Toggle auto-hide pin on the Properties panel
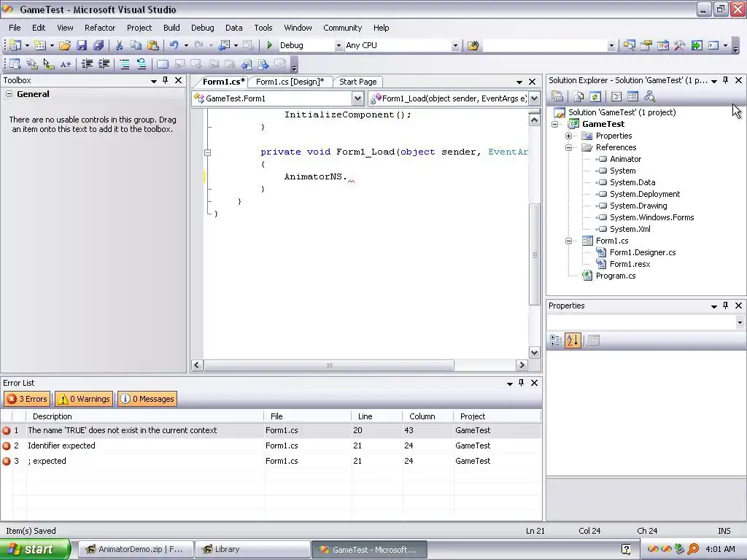 (x=726, y=306)
